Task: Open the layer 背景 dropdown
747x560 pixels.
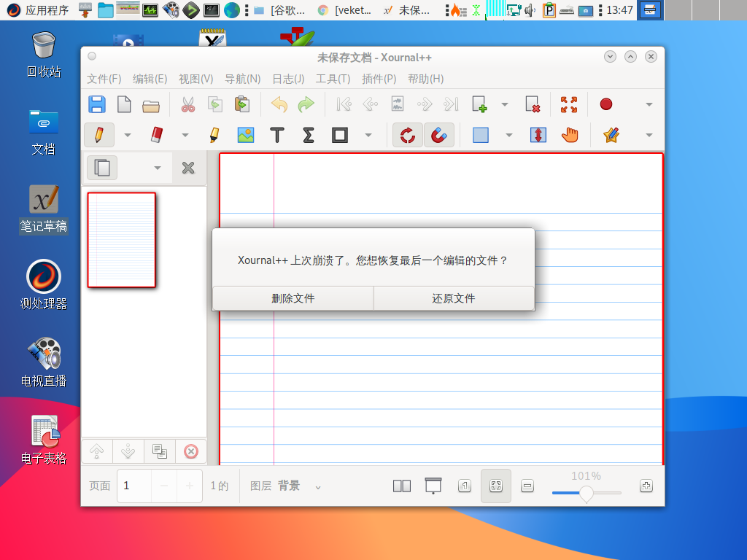Action: click(x=318, y=487)
